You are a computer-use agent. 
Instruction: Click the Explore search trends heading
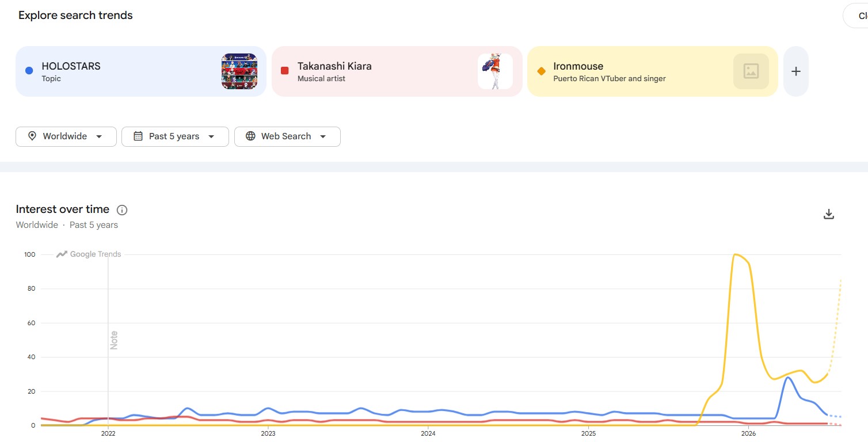pyautogui.click(x=75, y=16)
